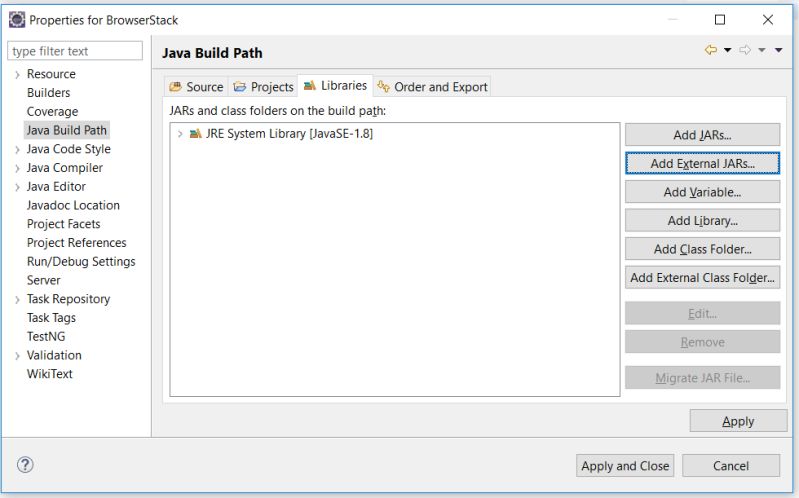Select Task Tags entry
Image resolution: width=799 pixels, height=498 pixels.
[51, 318]
